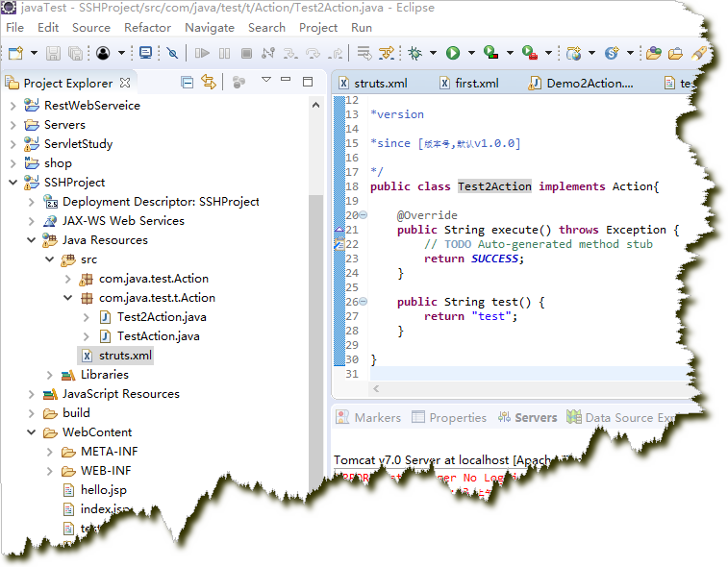Click the Debug bug icon in toolbar
The height and width of the screenshot is (567, 728).
point(415,53)
